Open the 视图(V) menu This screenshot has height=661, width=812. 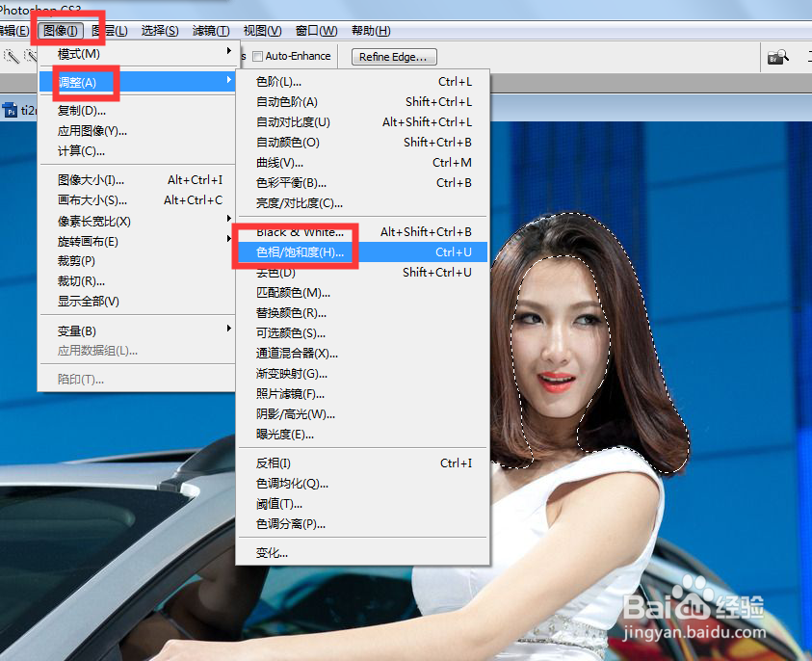tap(262, 31)
